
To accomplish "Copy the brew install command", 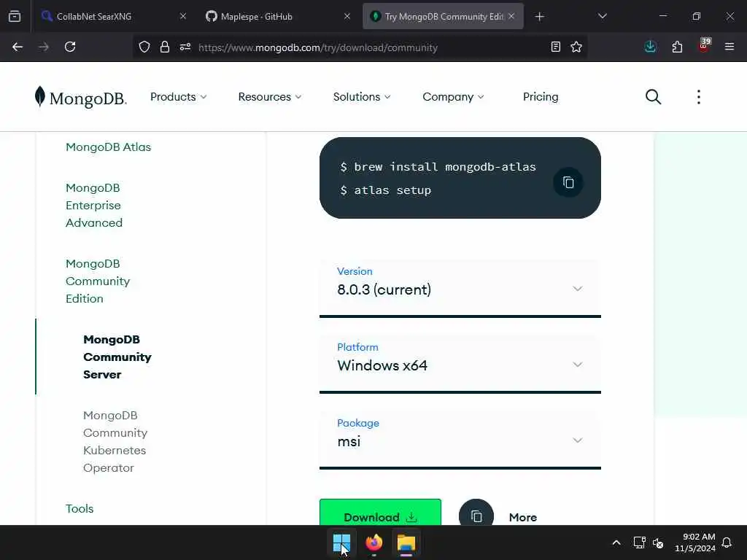I will (568, 182).
